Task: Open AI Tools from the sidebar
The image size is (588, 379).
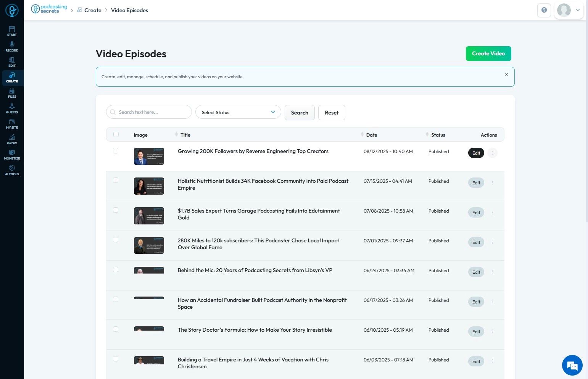Action: 12,170
